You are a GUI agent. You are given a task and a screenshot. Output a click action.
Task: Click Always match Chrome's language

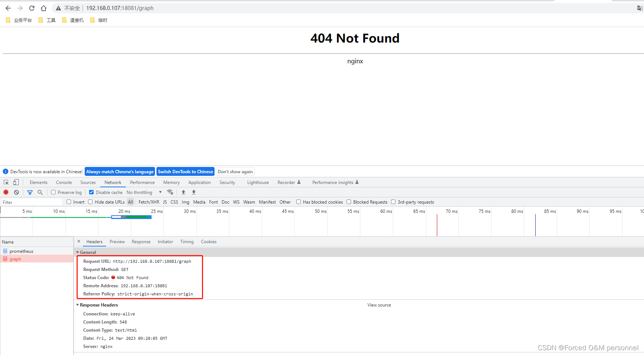[120, 172]
